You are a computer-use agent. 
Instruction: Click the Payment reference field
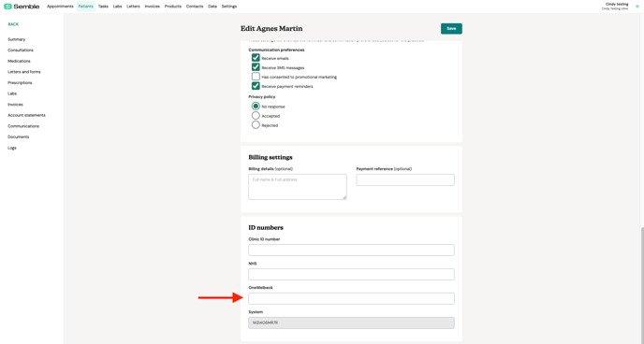[x=405, y=180]
